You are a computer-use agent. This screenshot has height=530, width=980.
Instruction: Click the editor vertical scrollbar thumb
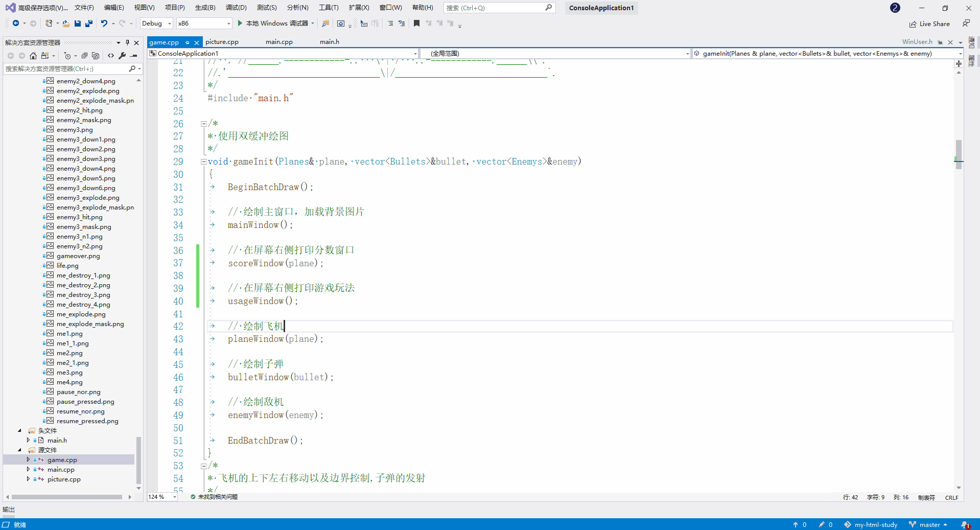click(959, 154)
